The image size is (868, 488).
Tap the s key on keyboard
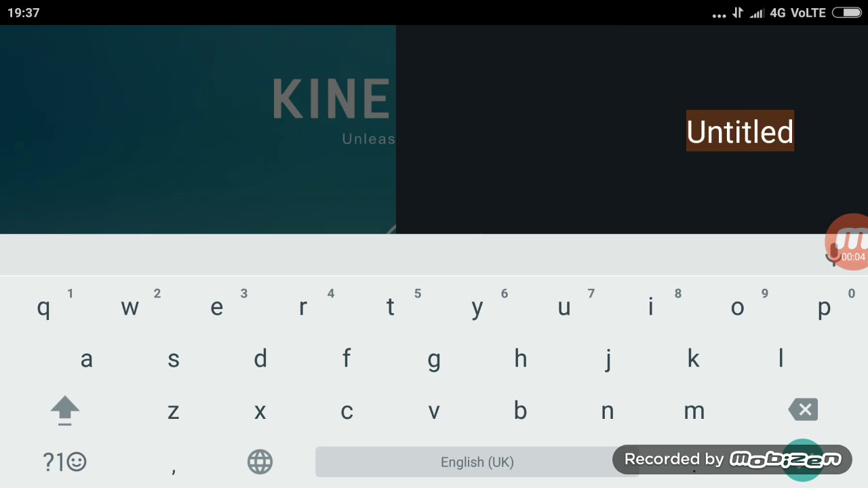pyautogui.click(x=174, y=359)
